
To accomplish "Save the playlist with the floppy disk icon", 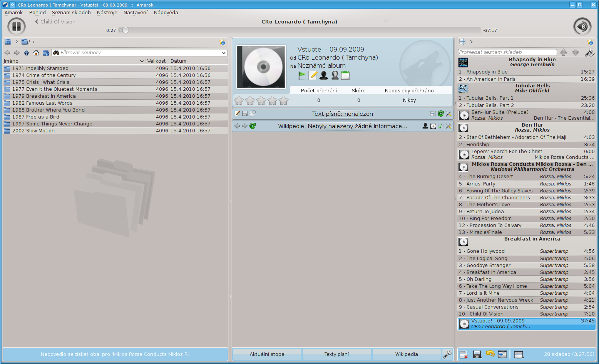I will point(477,354).
